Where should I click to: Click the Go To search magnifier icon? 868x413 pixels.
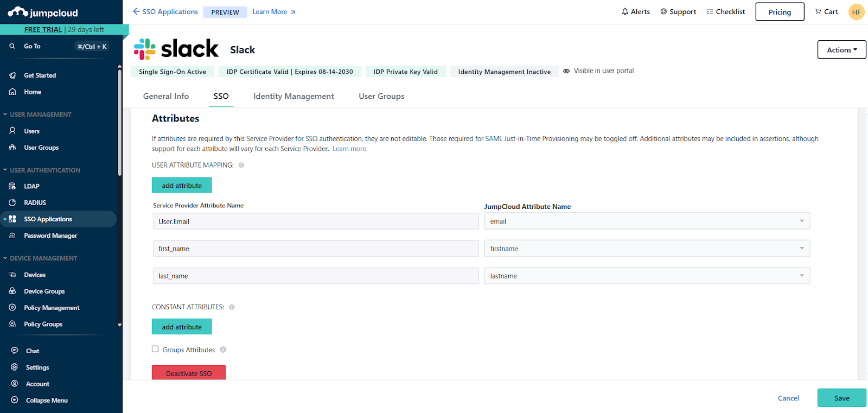pyautogui.click(x=12, y=46)
